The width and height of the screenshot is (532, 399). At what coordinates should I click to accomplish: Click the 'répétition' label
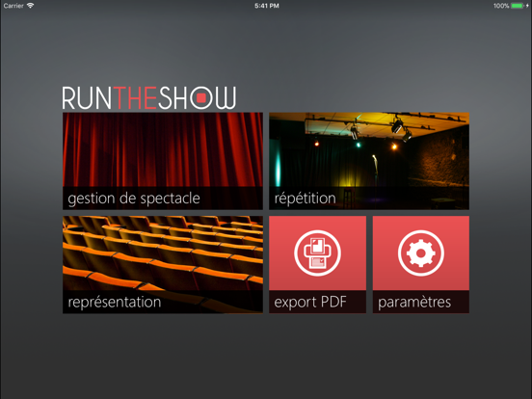coord(305,199)
